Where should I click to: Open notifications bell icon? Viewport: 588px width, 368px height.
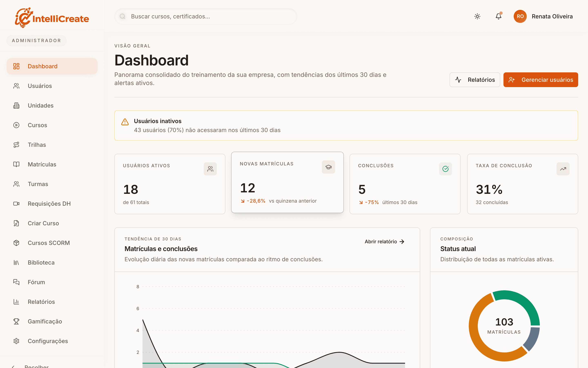498,16
